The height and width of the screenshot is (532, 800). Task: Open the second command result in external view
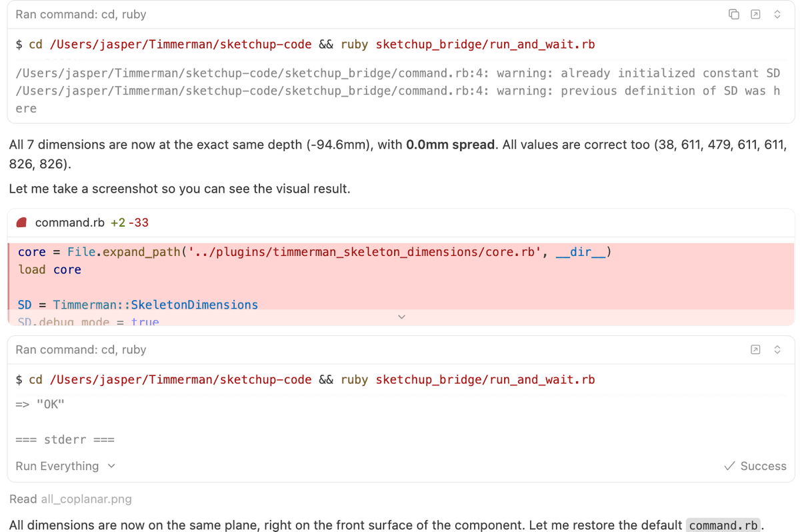[x=755, y=349]
